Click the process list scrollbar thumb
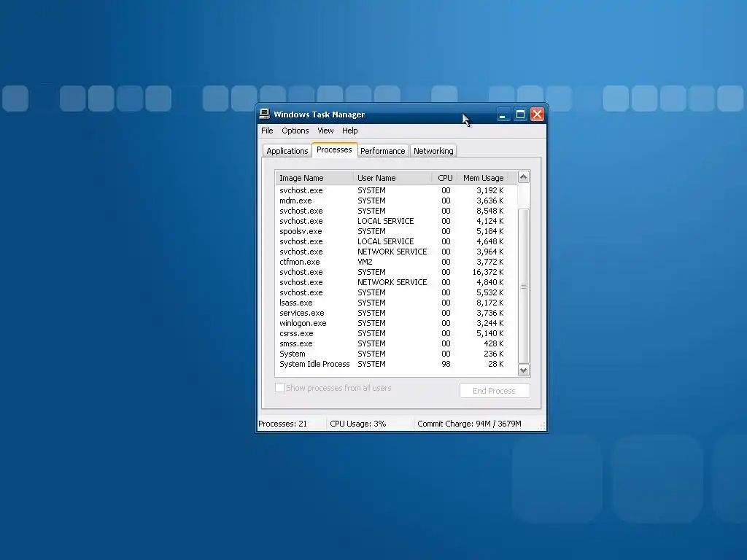Screen dimensions: 747x560 tap(524, 286)
